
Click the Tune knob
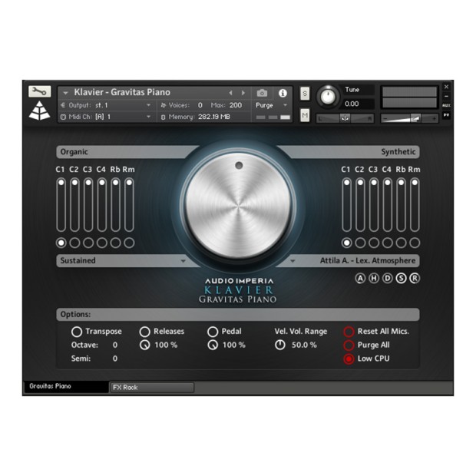(328, 97)
